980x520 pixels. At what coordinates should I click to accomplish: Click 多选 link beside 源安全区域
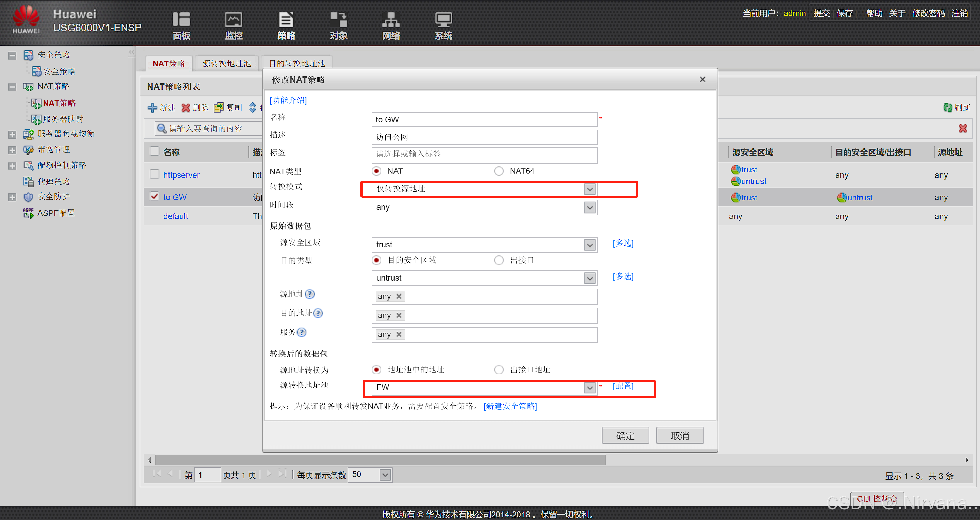coord(623,243)
